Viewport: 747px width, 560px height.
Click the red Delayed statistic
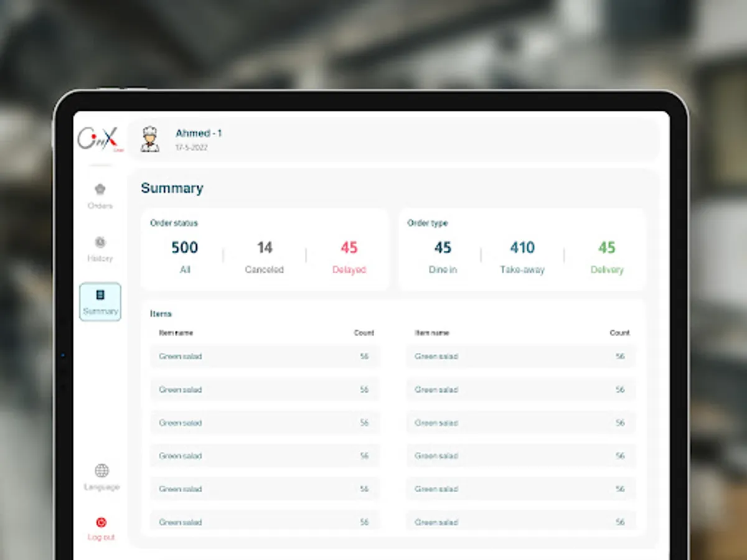pos(349,255)
